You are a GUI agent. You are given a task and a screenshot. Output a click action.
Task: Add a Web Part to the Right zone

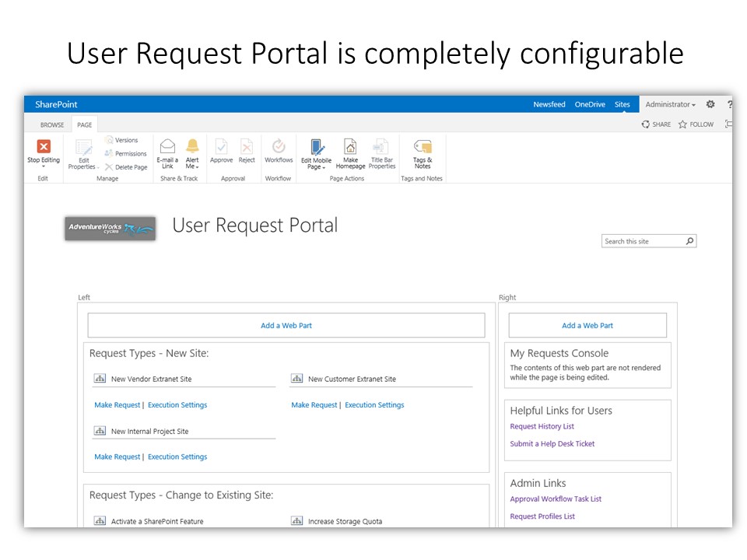587,325
